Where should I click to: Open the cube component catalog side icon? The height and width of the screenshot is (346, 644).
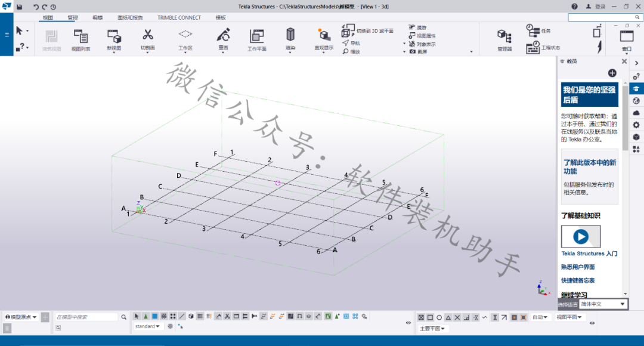[x=636, y=137]
